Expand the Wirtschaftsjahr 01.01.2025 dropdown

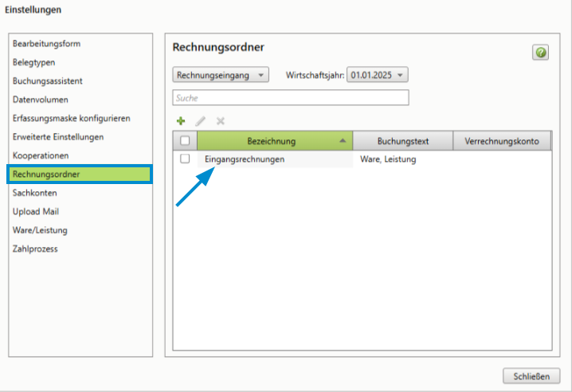(377, 75)
